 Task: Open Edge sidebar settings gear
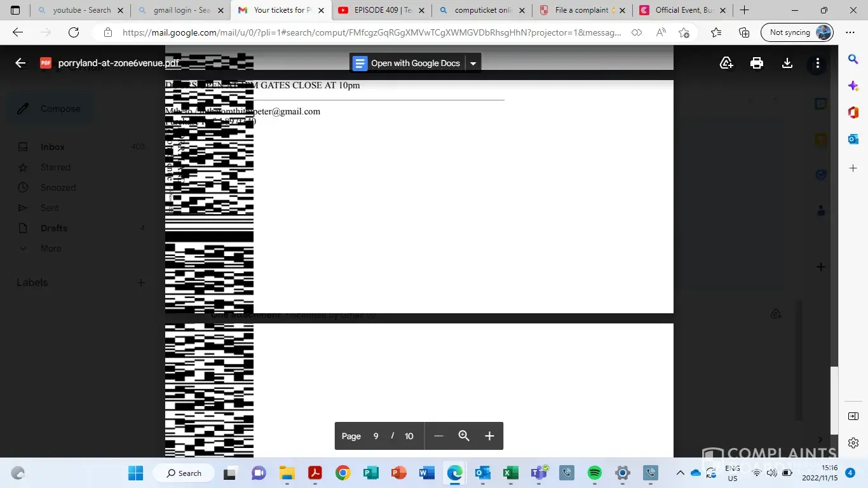(853, 443)
